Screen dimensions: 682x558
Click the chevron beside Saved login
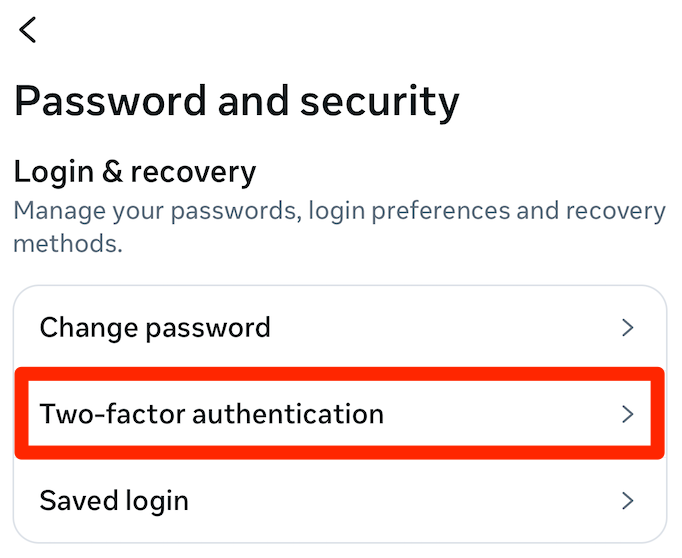point(628,500)
